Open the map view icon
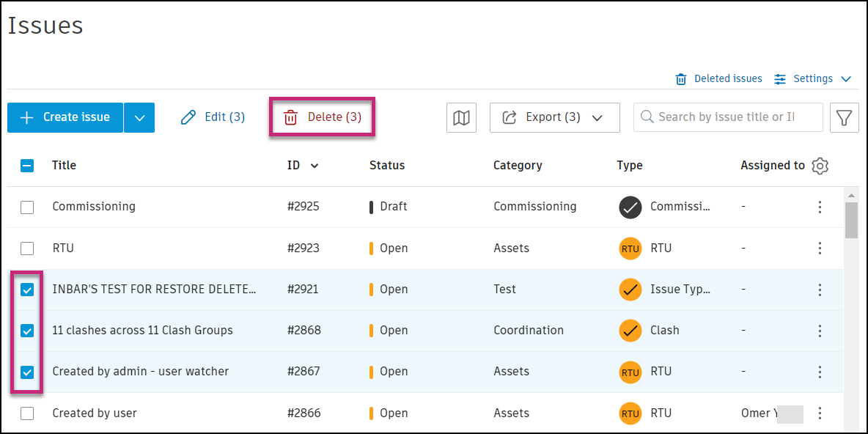The height and width of the screenshot is (434, 868). 461,117
